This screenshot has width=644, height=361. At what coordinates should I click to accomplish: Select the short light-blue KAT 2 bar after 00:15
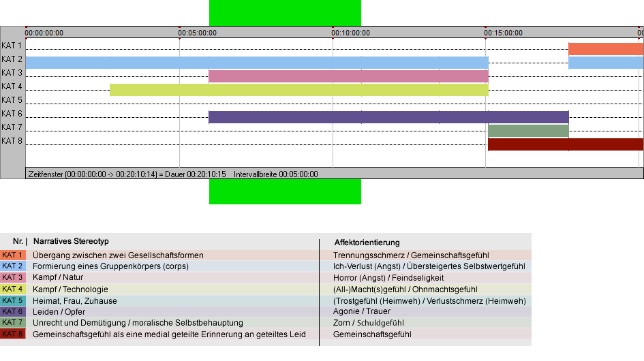tap(606, 63)
